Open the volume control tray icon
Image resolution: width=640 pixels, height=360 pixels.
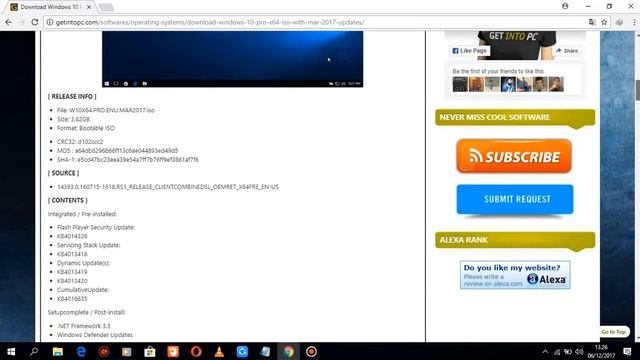point(579,351)
